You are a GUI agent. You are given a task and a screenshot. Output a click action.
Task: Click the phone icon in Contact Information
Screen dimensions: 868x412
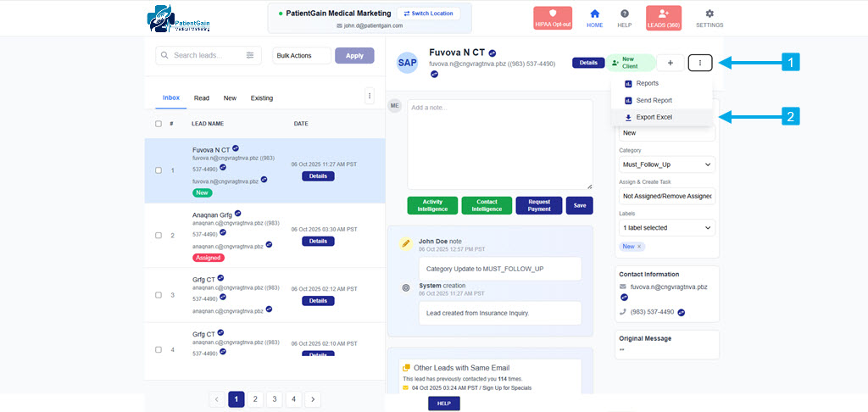click(x=623, y=312)
